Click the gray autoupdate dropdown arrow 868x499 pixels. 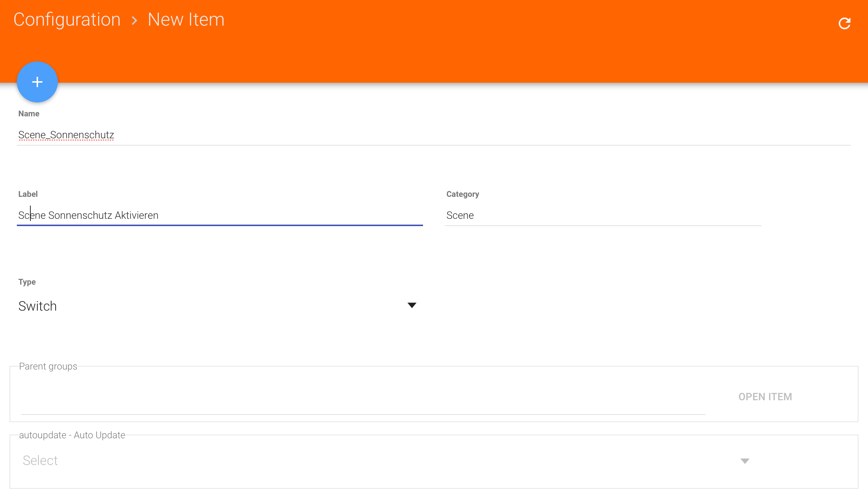[745, 461]
